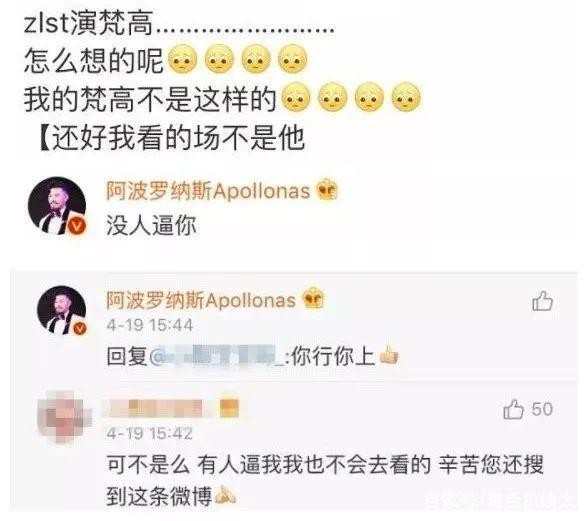Viewport: 588px width, 521px height.
Task: Tap the orange badge next to the blurred username
Action: coord(230,407)
